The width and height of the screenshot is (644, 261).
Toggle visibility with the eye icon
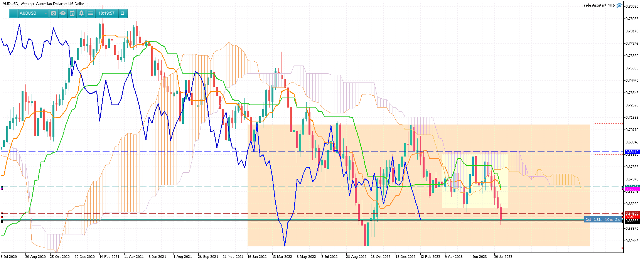pos(63,13)
